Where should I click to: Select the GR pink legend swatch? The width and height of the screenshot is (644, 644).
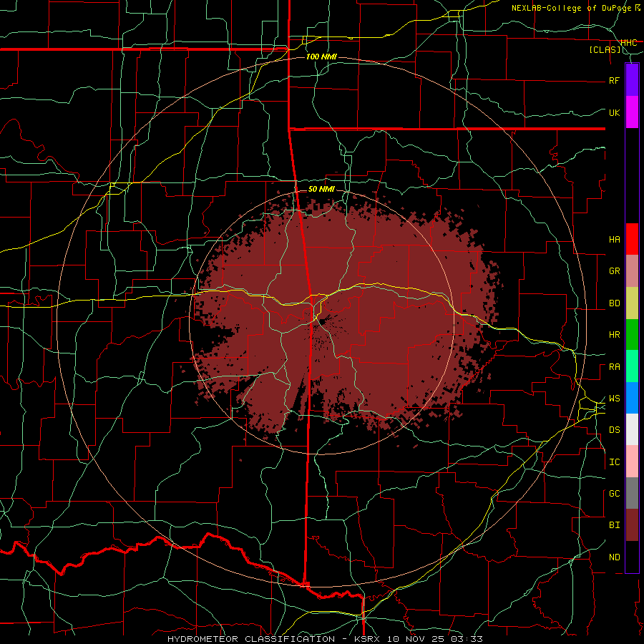(632, 271)
